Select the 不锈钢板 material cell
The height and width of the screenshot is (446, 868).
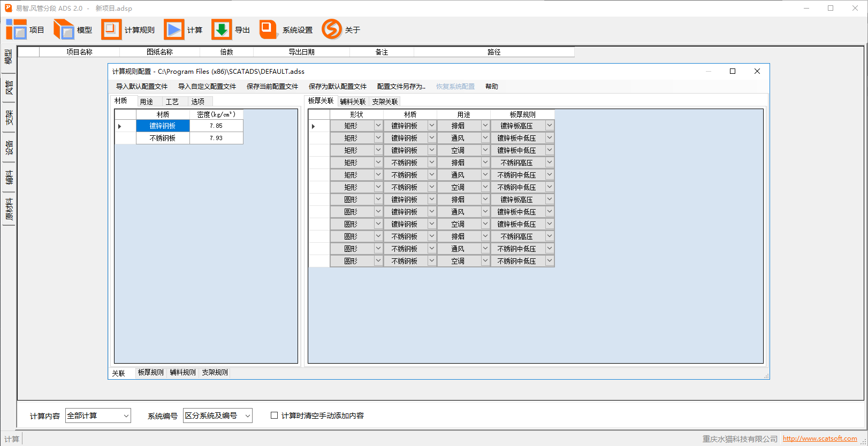[163, 138]
